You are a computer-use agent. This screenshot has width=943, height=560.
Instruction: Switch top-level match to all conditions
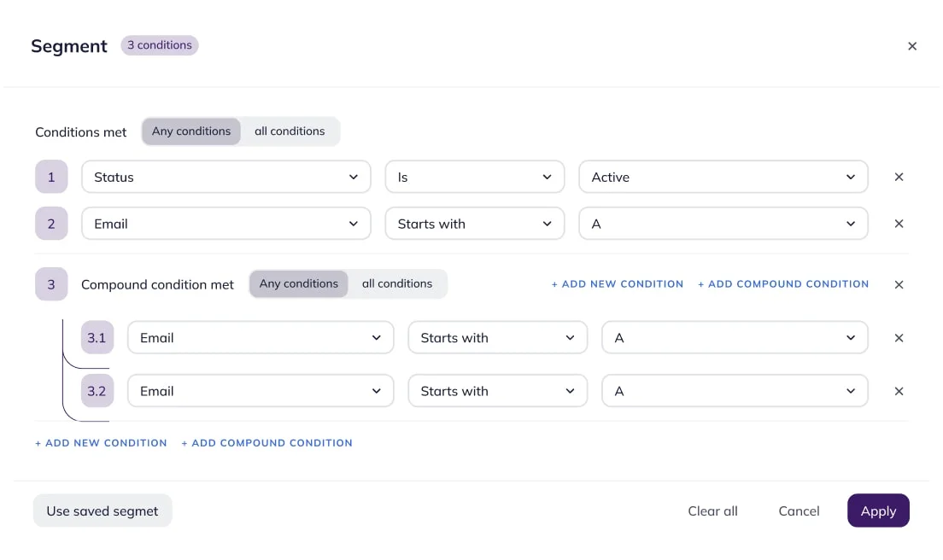tap(290, 131)
